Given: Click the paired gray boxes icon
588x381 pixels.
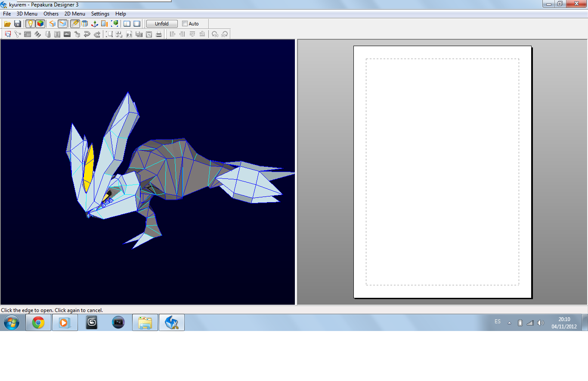Looking at the screenshot, I should point(139,34).
